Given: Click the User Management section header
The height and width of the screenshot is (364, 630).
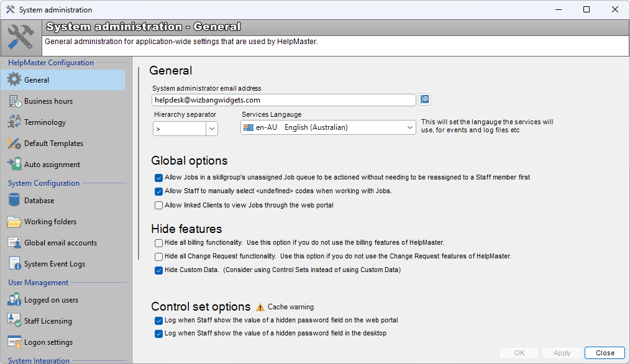Looking at the screenshot, I should (x=38, y=283).
